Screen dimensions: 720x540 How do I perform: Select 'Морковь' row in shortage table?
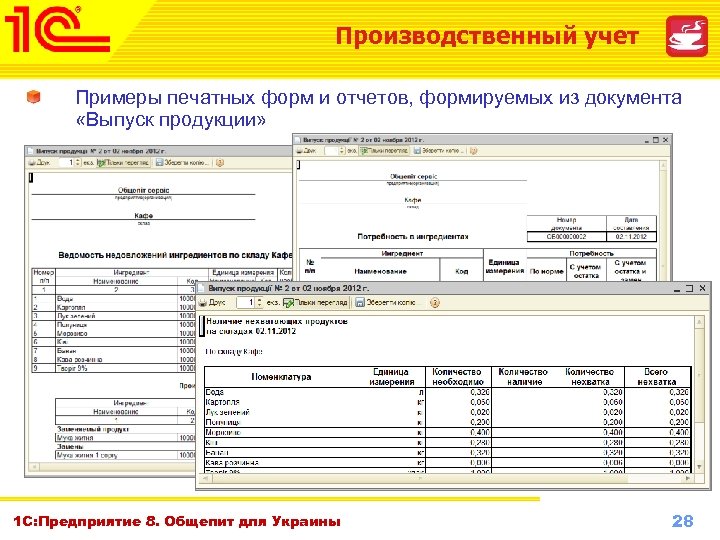[x=447, y=433]
